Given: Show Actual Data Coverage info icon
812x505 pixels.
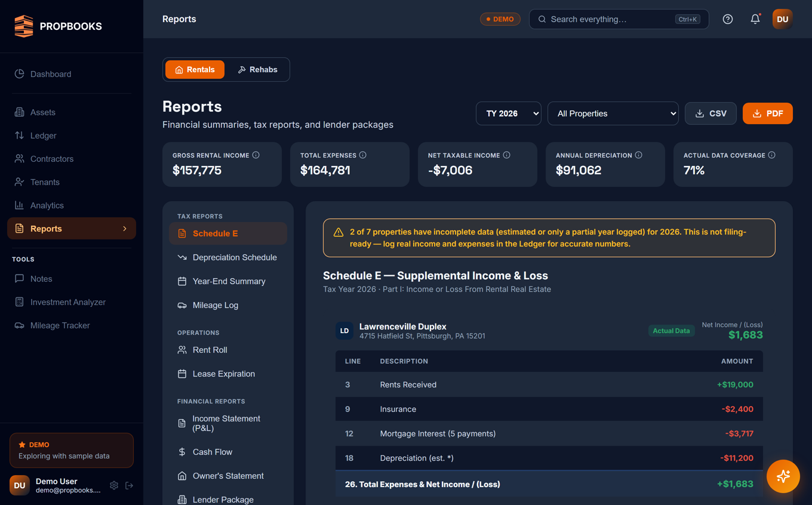Looking at the screenshot, I should 772,155.
